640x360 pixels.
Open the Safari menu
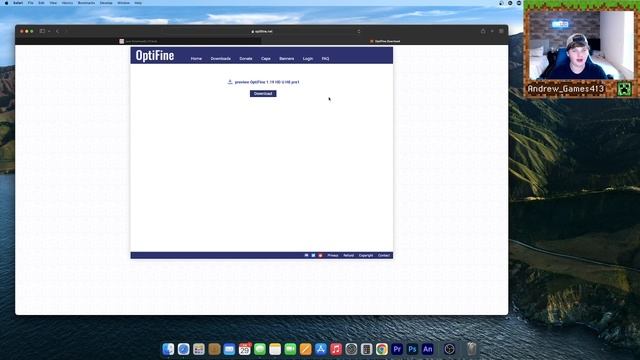pyautogui.click(x=18, y=3)
